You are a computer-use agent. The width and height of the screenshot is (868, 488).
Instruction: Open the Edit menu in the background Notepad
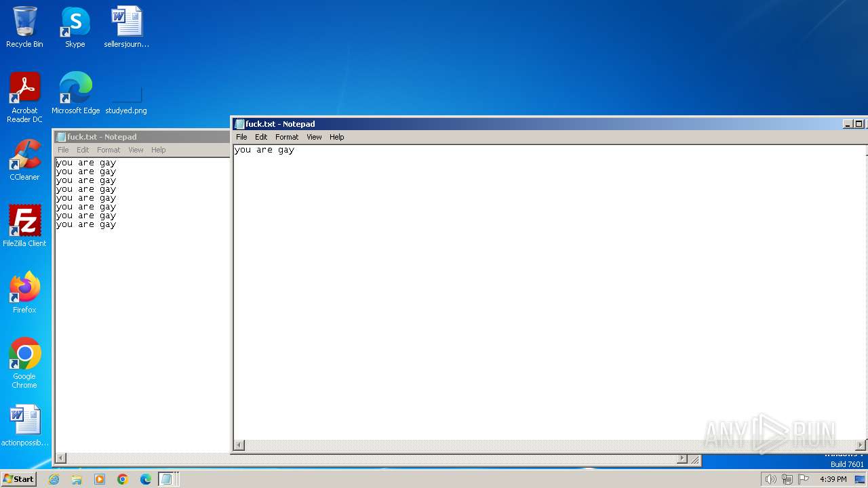click(x=83, y=150)
